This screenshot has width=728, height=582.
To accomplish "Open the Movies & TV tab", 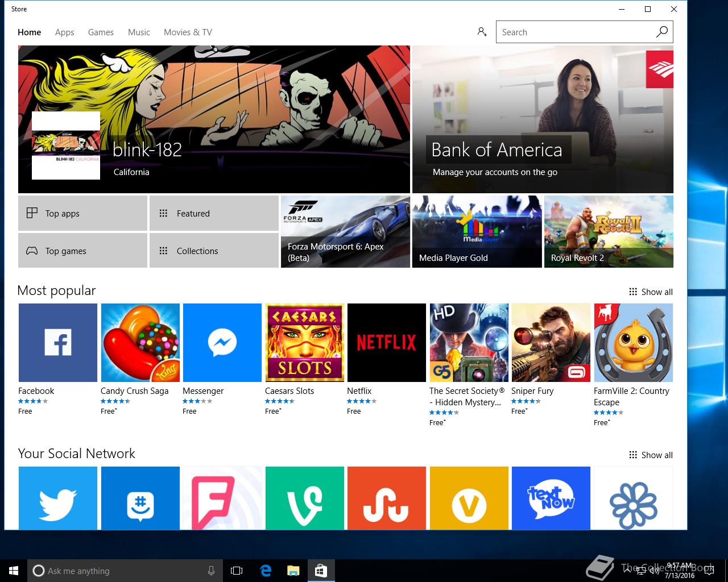I will click(x=188, y=32).
